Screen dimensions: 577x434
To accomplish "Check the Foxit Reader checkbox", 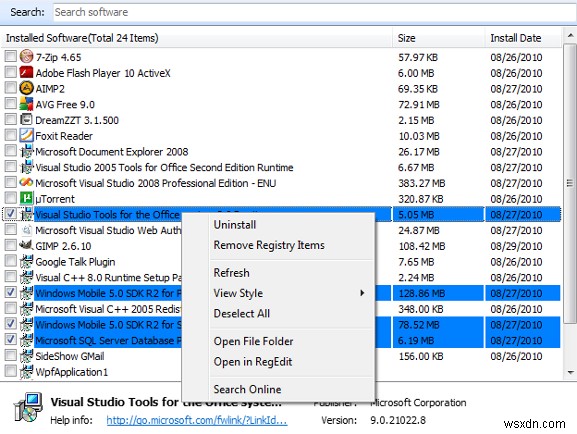I will (x=11, y=135).
